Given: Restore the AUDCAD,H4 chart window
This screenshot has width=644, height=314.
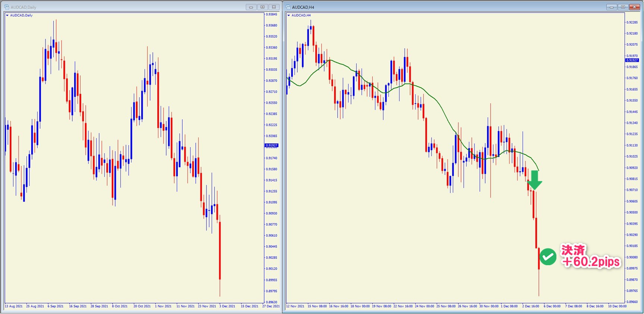Looking at the screenshot, I should (623, 7).
